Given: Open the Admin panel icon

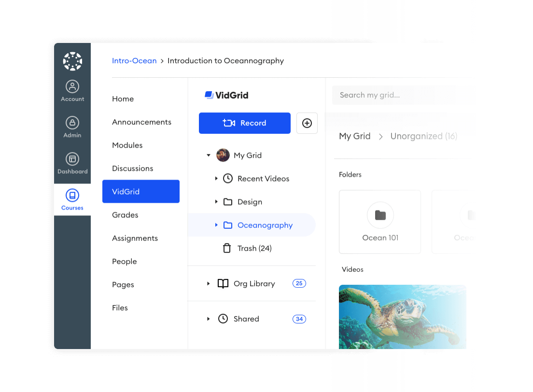Looking at the screenshot, I should [72, 122].
